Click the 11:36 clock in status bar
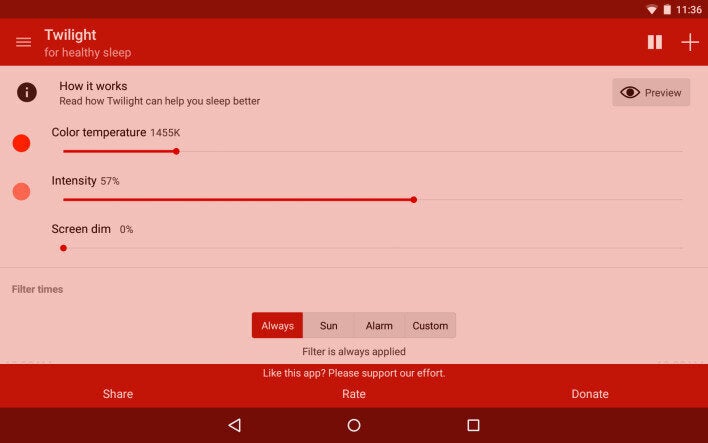 [x=689, y=9]
